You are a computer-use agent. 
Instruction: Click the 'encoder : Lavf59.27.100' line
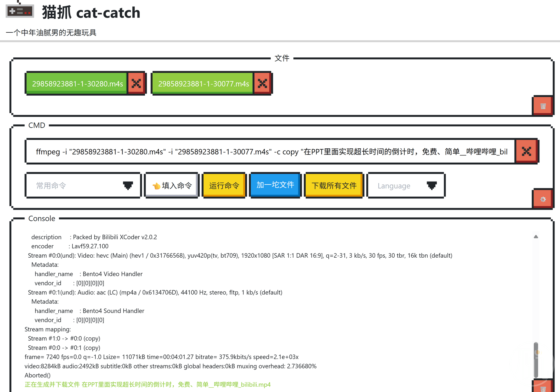70,246
